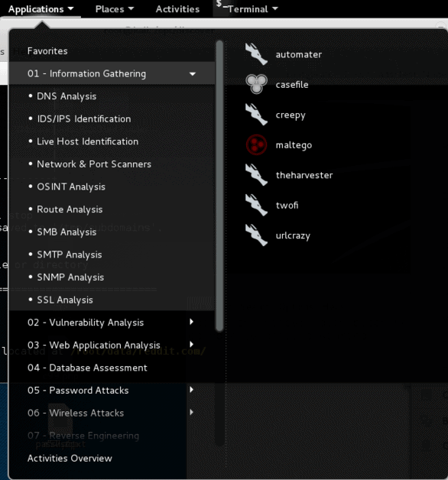Launch maltego via its red icon
This screenshot has width=448, height=480.
point(256,144)
